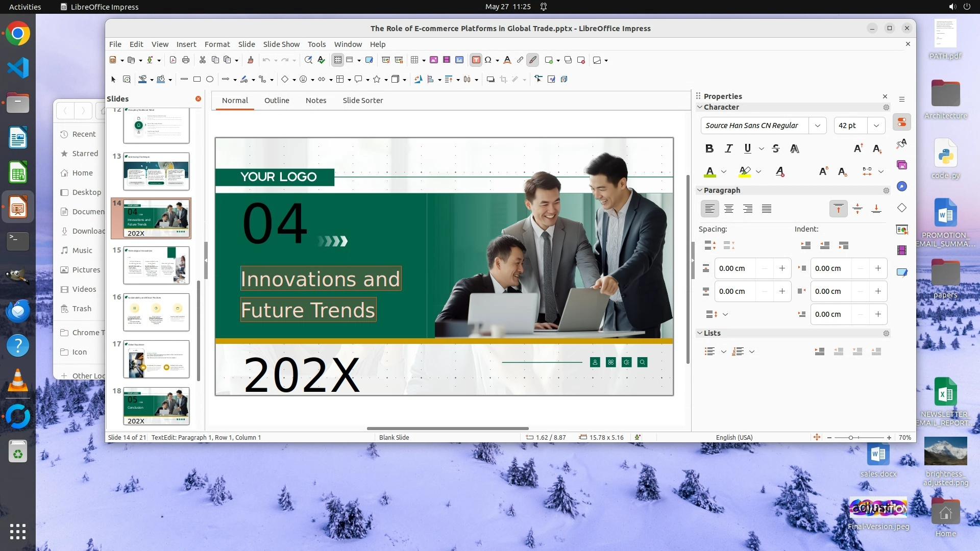Click the Bold formatting icon
The height and width of the screenshot is (551, 980).
click(x=709, y=148)
